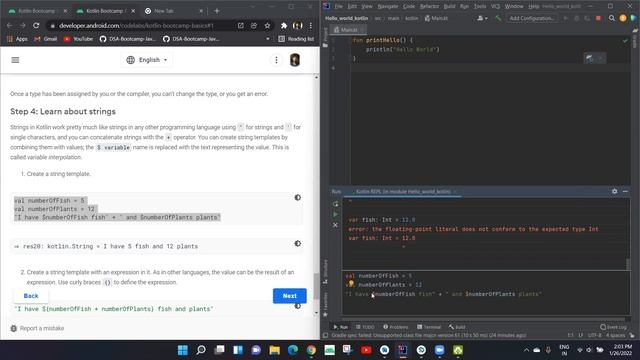Open the YouTube bookmark
The image size is (640, 360).
pyautogui.click(x=78, y=39)
